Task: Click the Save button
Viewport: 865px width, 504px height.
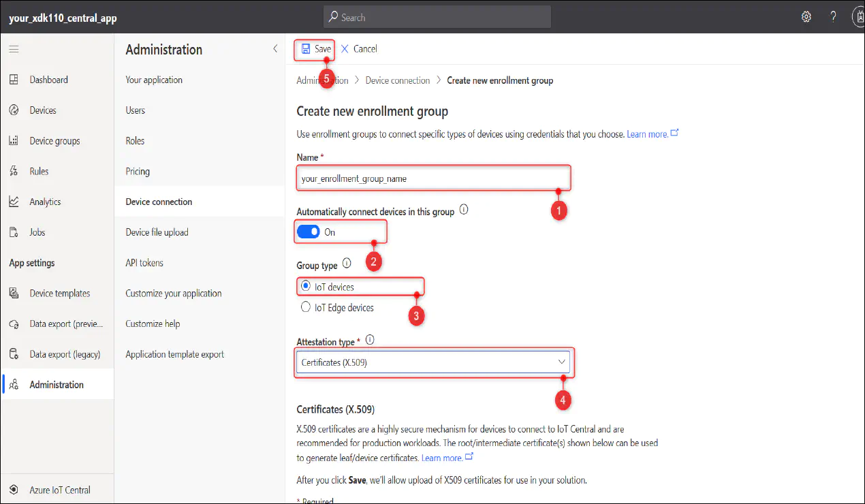Action: [x=316, y=49]
